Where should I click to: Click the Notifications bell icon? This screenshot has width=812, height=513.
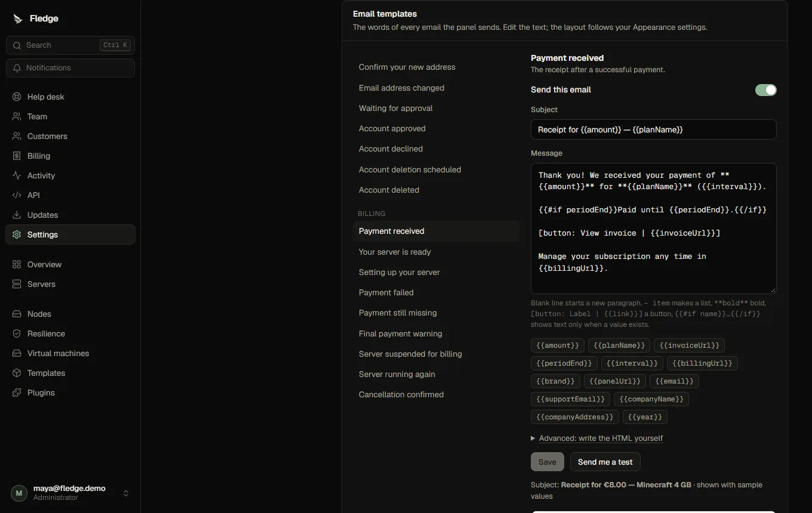tap(17, 68)
